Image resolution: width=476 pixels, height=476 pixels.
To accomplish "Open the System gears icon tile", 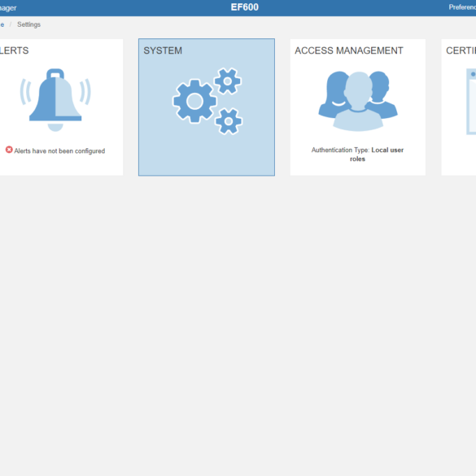I will point(207,101).
